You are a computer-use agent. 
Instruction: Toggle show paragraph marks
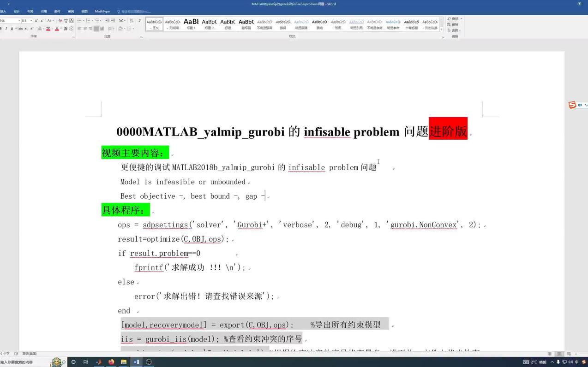click(140, 21)
